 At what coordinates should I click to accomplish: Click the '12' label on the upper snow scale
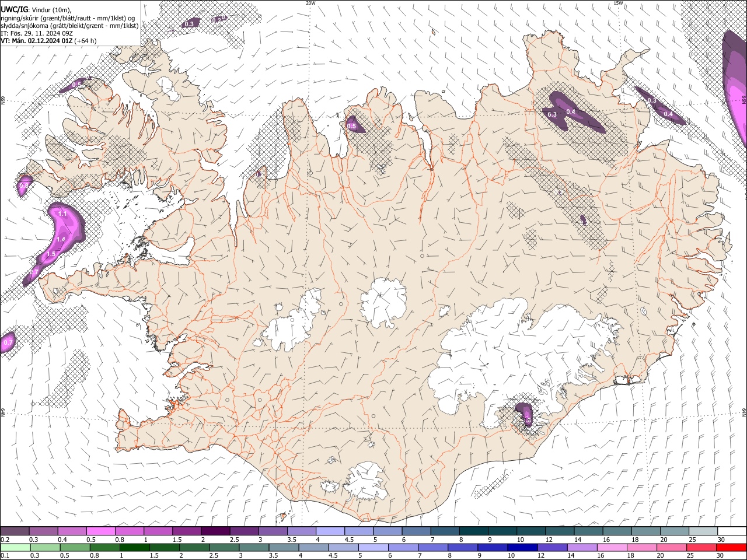[549, 540]
